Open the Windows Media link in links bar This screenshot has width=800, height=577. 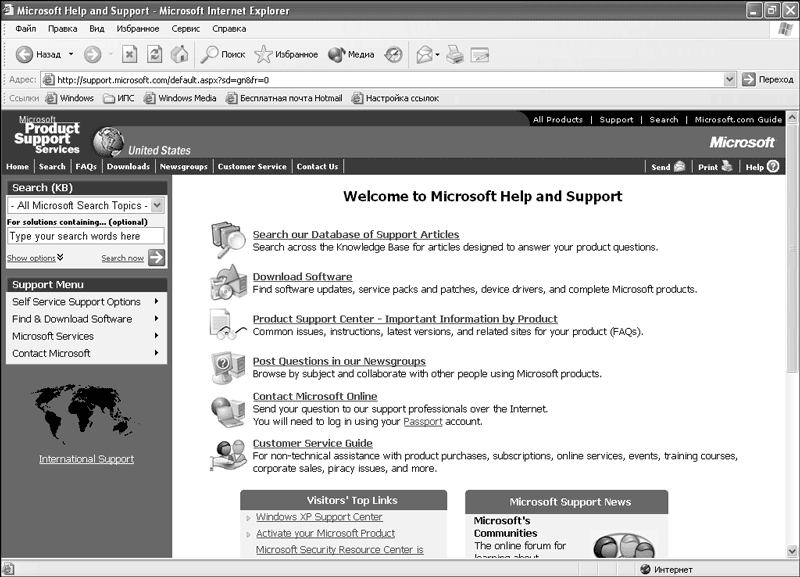click(180, 98)
